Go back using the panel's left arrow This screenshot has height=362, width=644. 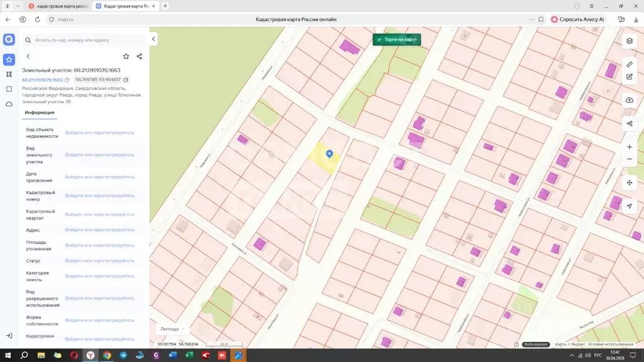(x=28, y=56)
